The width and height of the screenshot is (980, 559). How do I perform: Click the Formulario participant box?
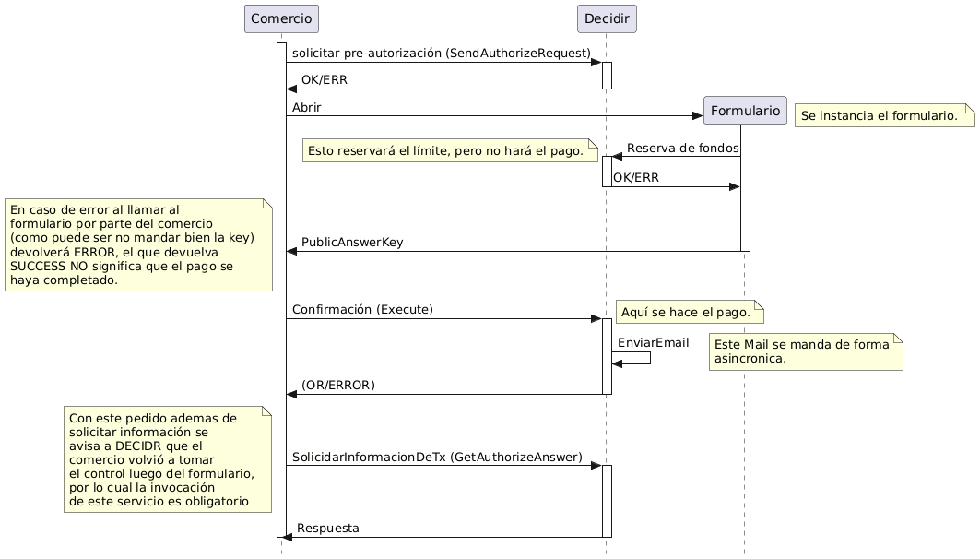744,111
